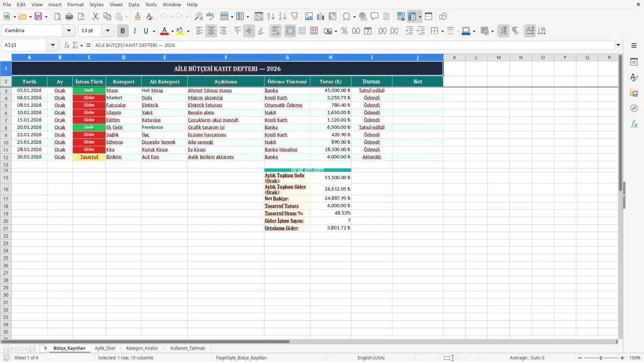
Task: Increase indent
Action: coord(409,31)
